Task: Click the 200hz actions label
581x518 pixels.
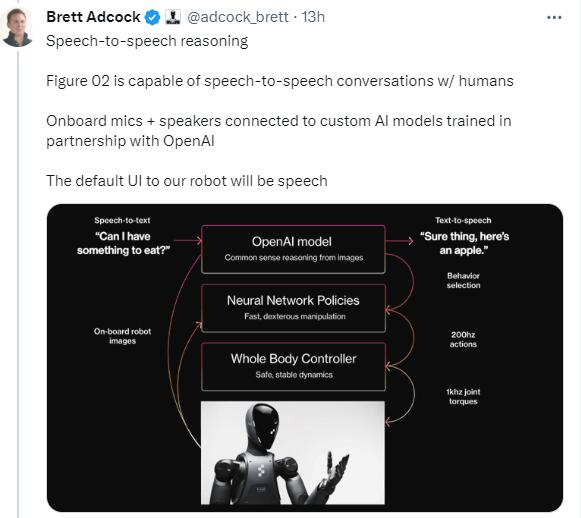Action: (x=463, y=339)
